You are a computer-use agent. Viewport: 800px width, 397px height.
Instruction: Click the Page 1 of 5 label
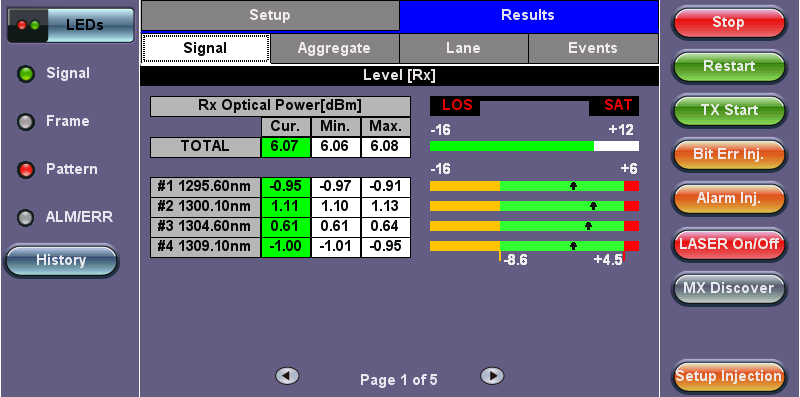pyautogui.click(x=398, y=380)
